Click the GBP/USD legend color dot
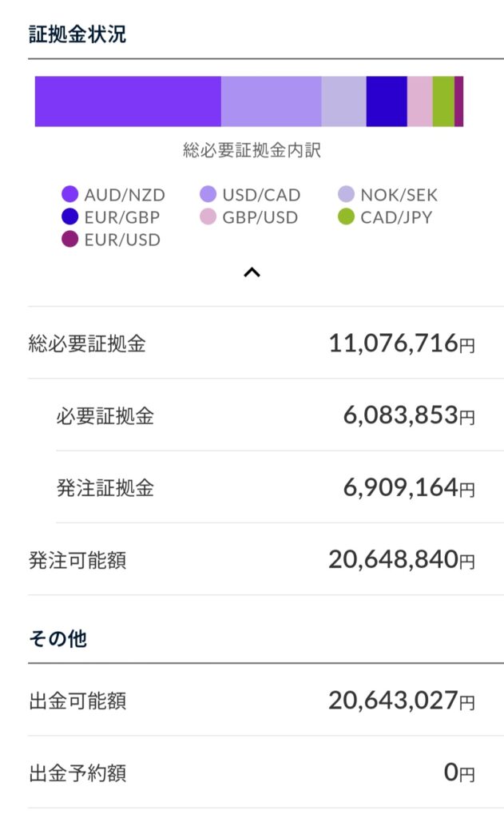Screen dimensions: 504x818 tap(208, 217)
